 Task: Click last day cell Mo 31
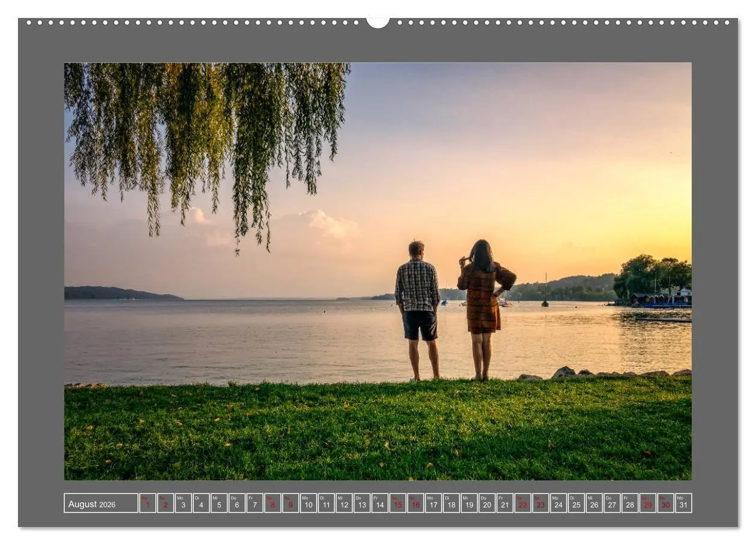683,503
